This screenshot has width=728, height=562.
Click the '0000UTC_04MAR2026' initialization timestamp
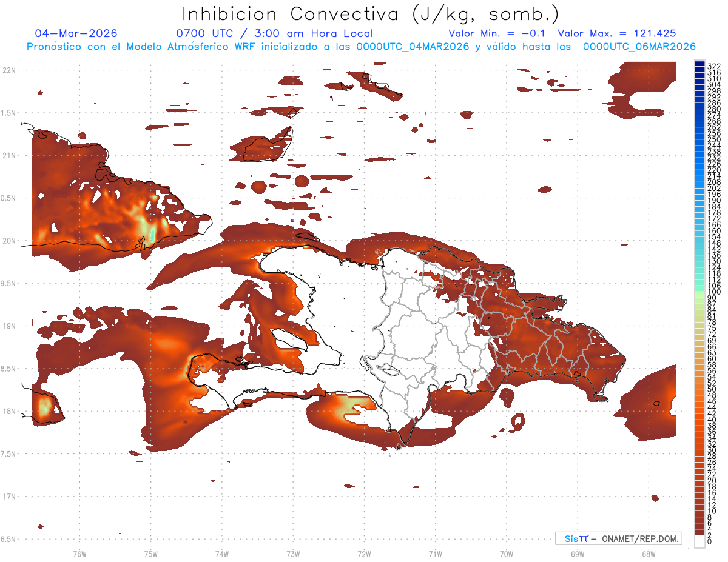coord(413,47)
